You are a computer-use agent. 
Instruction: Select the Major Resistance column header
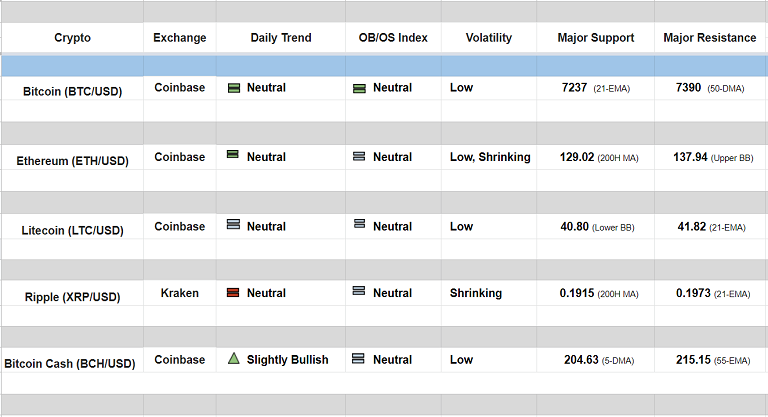coord(710,38)
